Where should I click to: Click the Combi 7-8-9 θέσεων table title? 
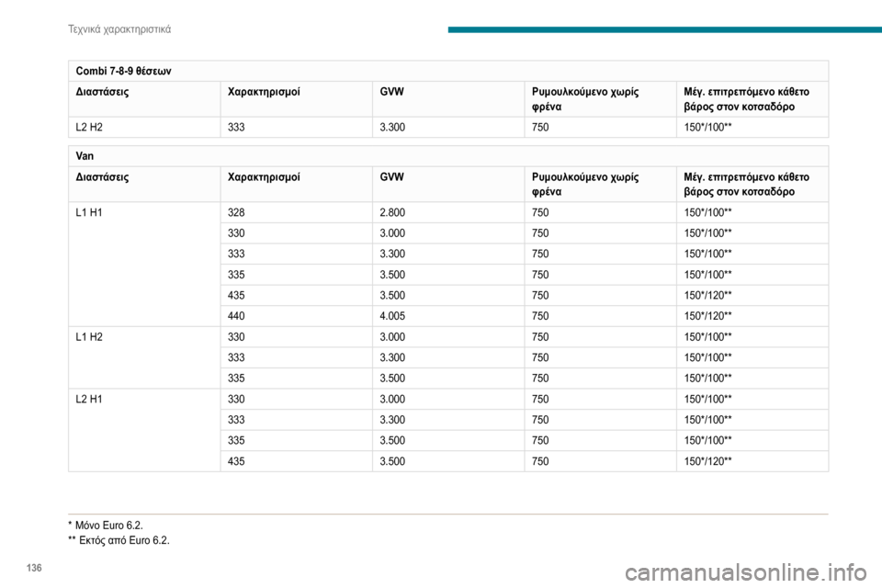coord(123,71)
